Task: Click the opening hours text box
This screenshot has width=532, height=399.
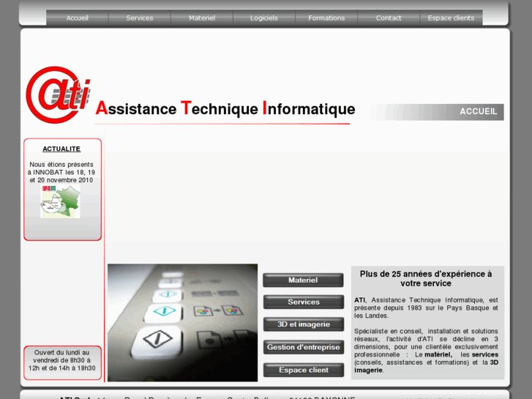Action: coord(62,362)
